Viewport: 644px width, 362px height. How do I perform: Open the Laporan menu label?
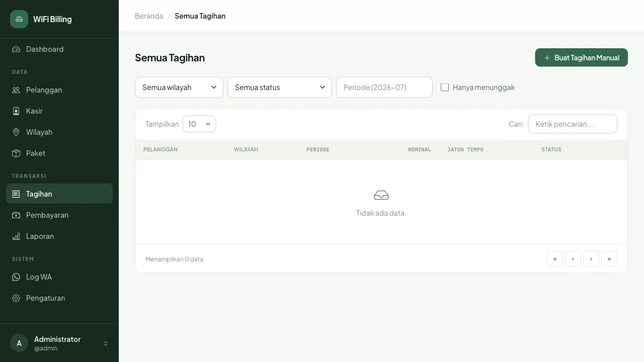(40, 236)
